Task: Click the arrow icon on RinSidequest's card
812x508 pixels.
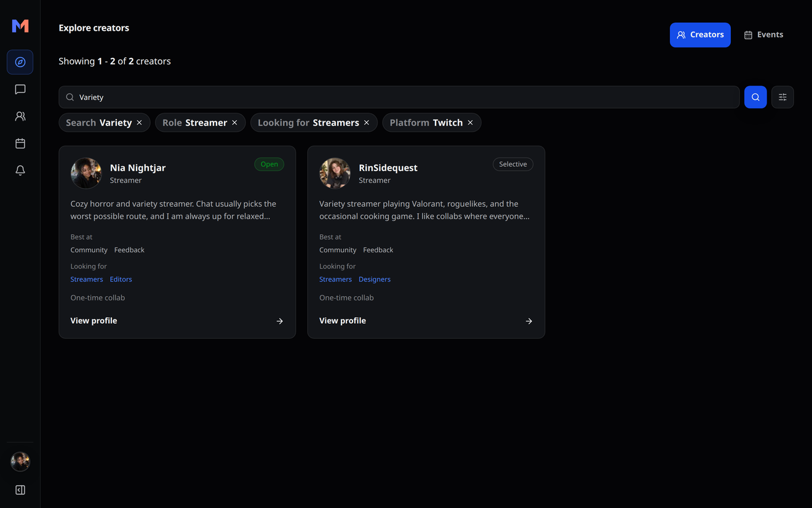Action: pyautogui.click(x=529, y=321)
